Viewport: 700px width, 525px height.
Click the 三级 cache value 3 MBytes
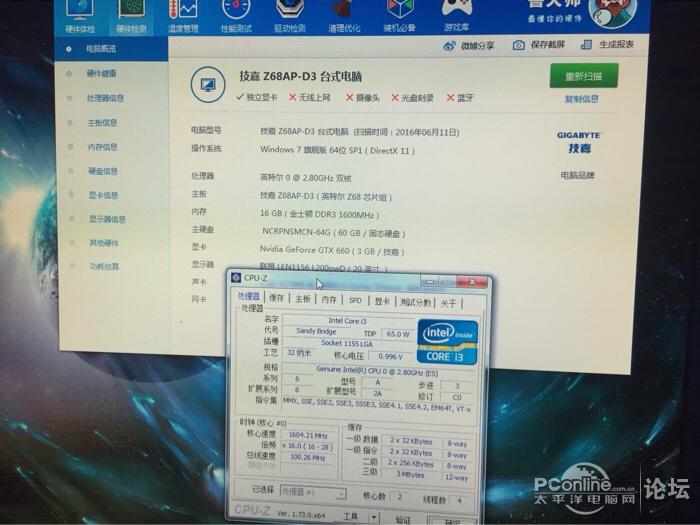[411, 475]
